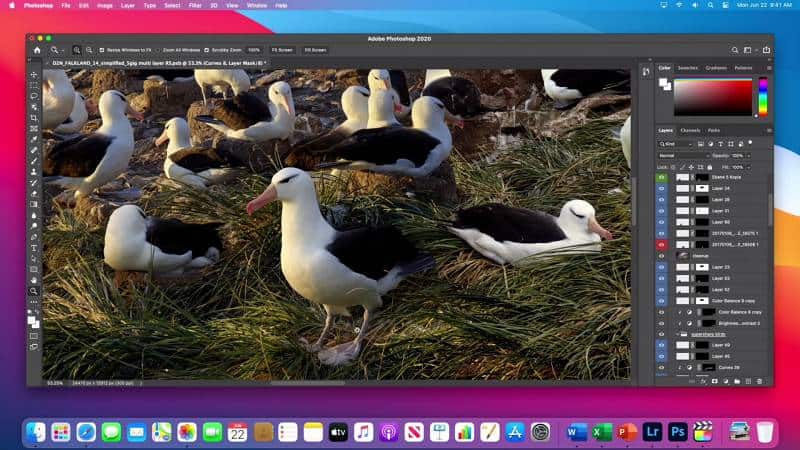The image size is (800, 450).
Task: Open the Filter menu
Action: (195, 5)
